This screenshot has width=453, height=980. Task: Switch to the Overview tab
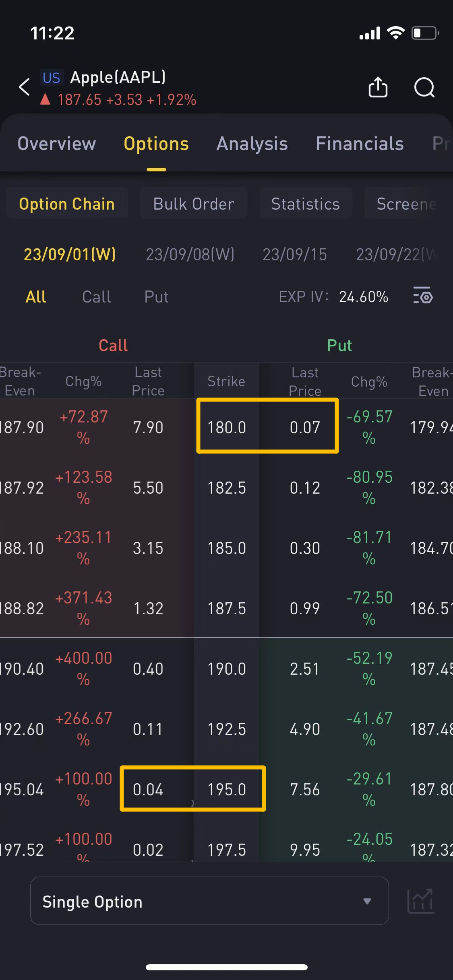(x=57, y=144)
